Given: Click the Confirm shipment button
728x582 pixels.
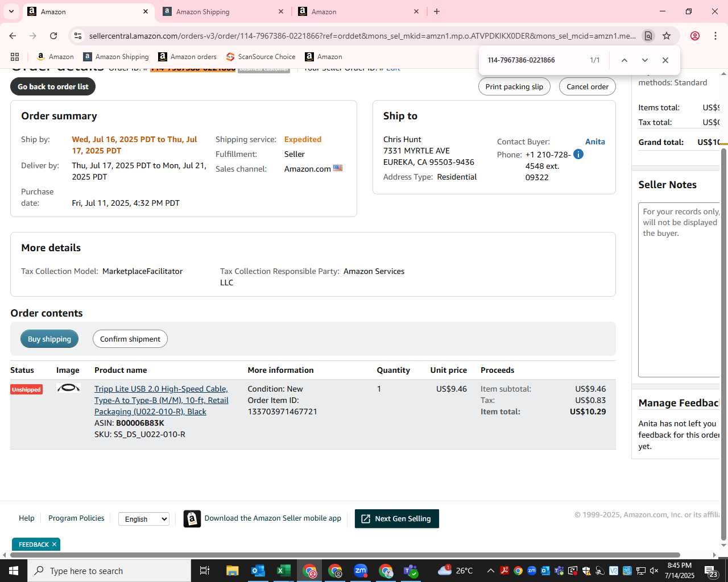Looking at the screenshot, I should 130,339.
